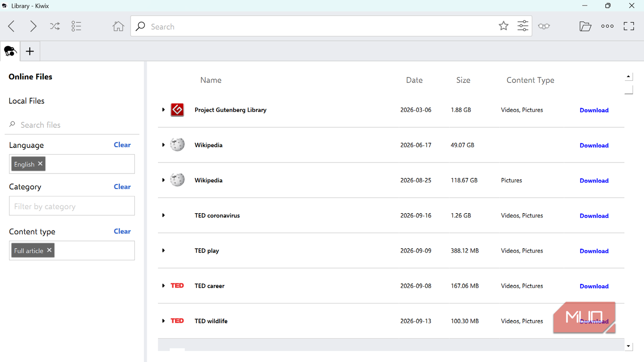Expand the TED career row
The image size is (644, 362).
pos(164,286)
